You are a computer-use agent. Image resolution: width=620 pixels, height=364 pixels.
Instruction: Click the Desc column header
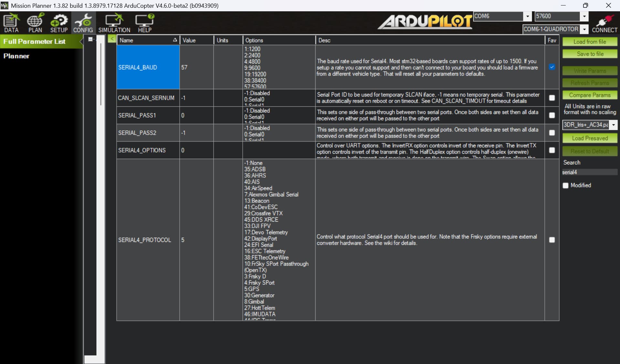point(430,40)
